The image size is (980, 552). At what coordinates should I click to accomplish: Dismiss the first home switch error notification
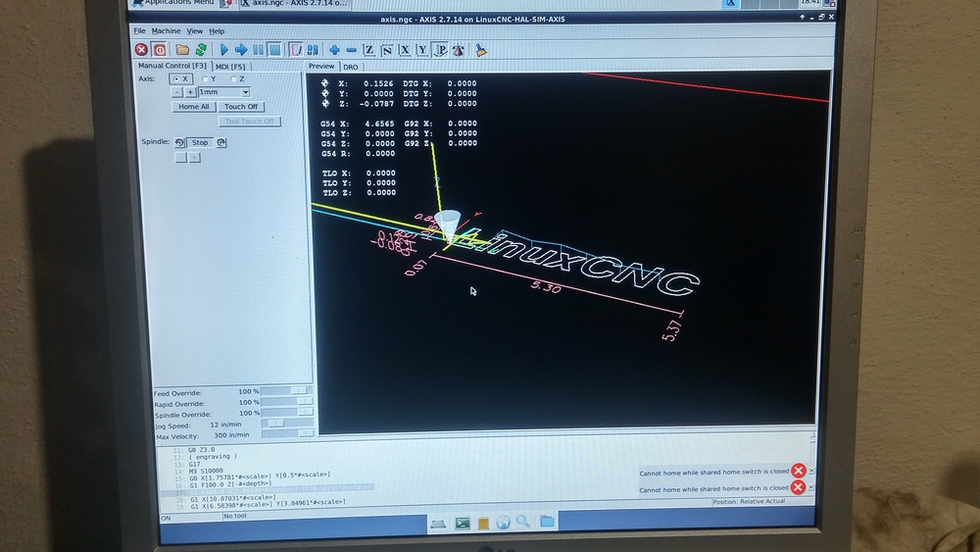798,471
